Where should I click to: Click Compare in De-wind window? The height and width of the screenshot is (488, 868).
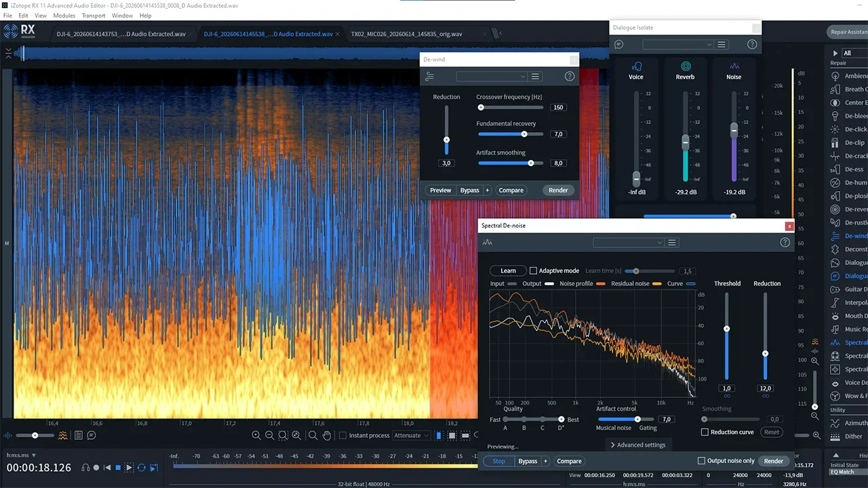point(511,190)
